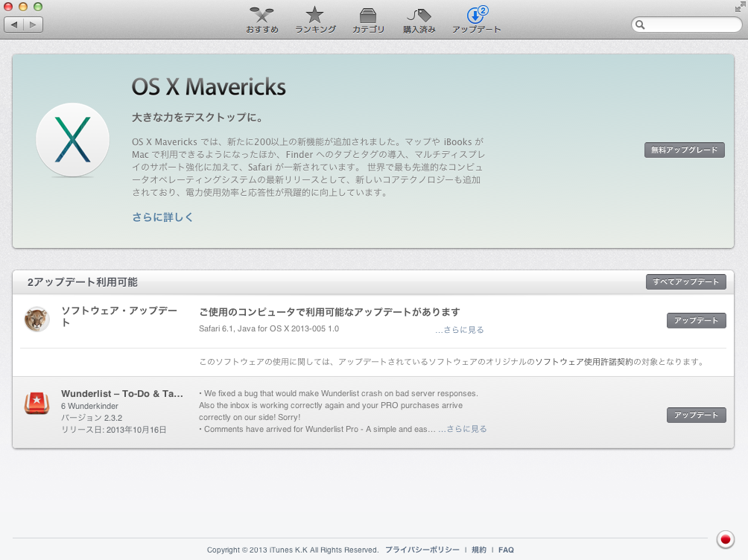Expand さらに見る in Wunderlist release notes
748x560 pixels.
pos(465,429)
